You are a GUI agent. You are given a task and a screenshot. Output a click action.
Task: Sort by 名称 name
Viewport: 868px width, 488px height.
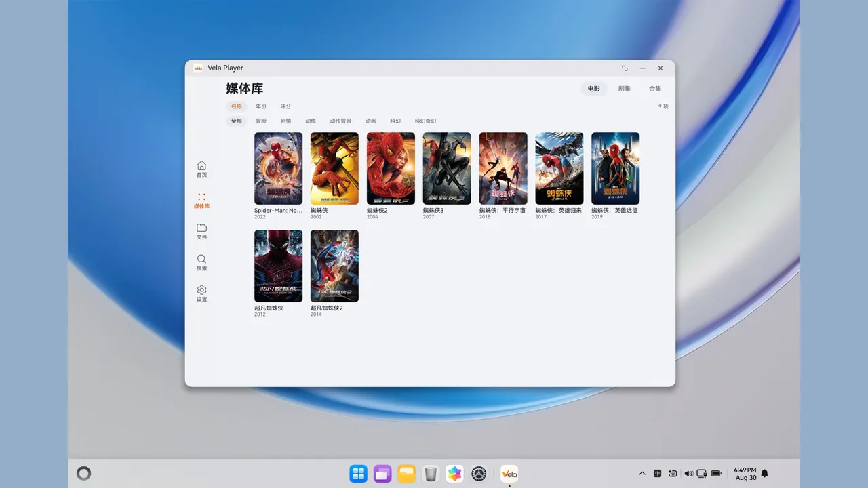pyautogui.click(x=236, y=106)
